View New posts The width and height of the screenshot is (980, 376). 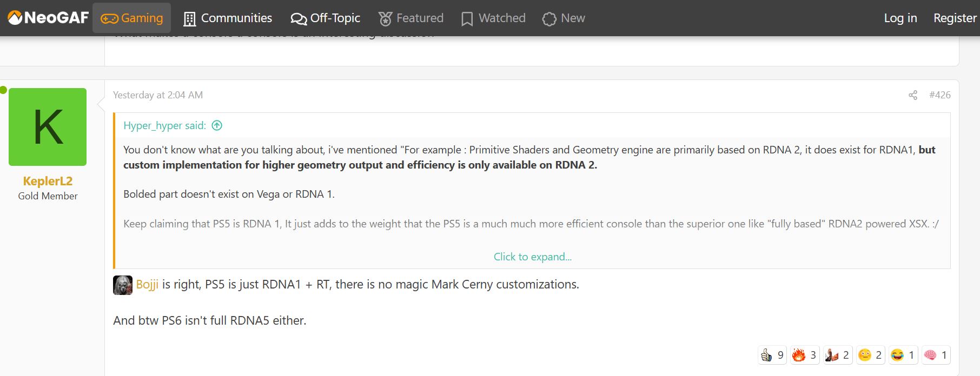564,18
